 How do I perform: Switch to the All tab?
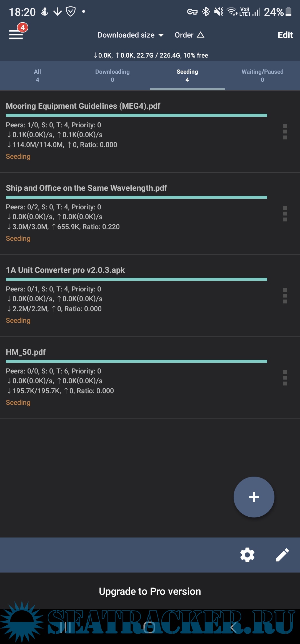point(37,76)
